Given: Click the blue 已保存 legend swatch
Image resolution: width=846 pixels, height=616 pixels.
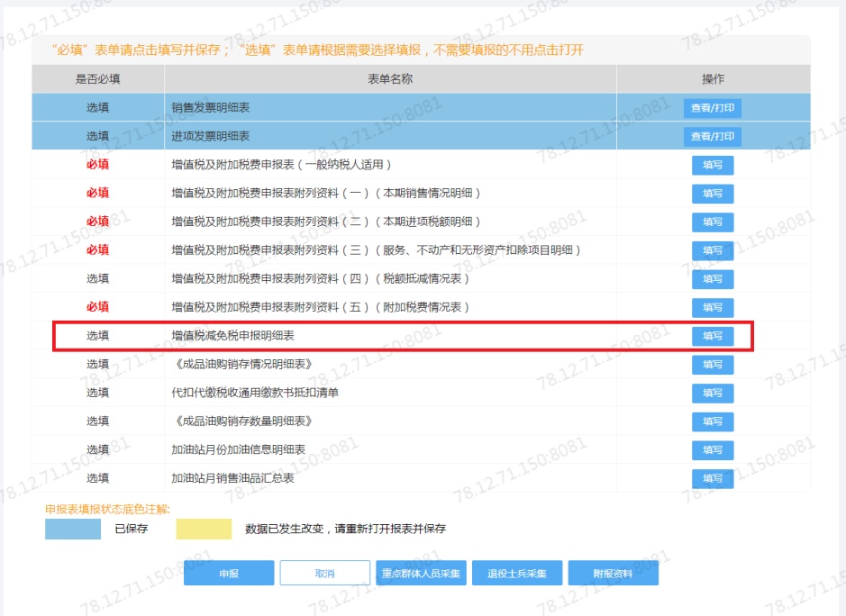Looking at the screenshot, I should [73, 530].
